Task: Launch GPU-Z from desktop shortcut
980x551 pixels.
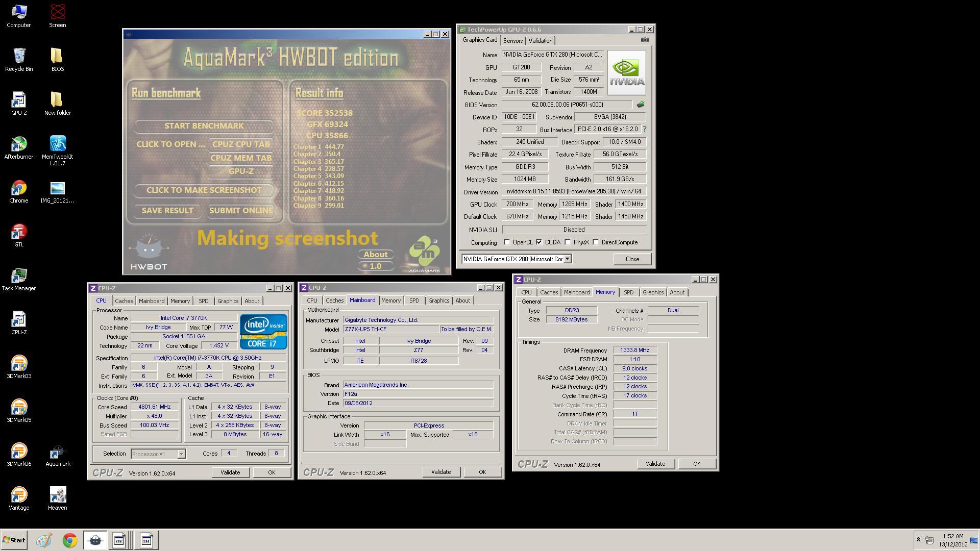Action: [x=18, y=104]
